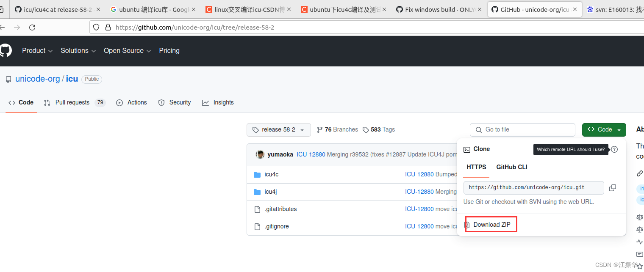Switch to linux交叉编译icu CSDN tab

click(247, 10)
